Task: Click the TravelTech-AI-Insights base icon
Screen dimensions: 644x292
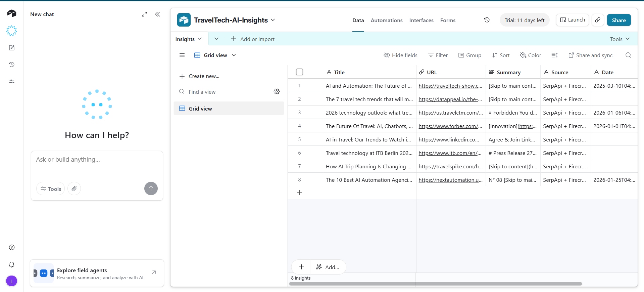Action: (x=184, y=20)
